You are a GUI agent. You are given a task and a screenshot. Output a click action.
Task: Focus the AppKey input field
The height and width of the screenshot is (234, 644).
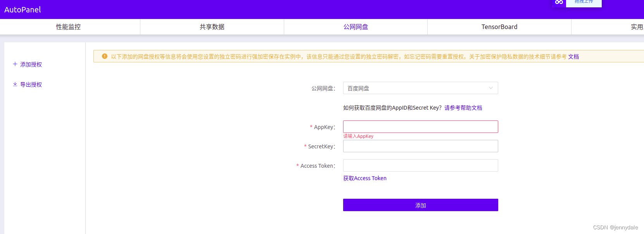pyautogui.click(x=420, y=127)
